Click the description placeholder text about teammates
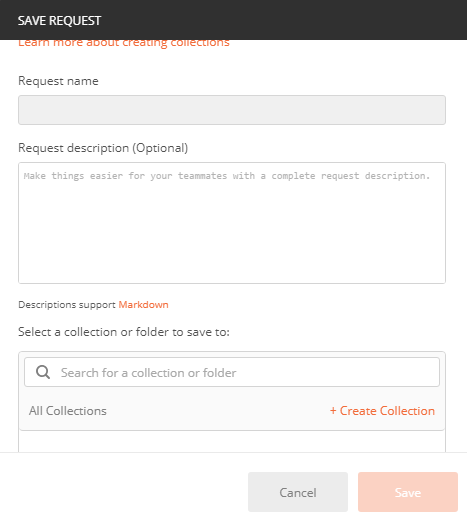This screenshot has width=467, height=526. 227,176
